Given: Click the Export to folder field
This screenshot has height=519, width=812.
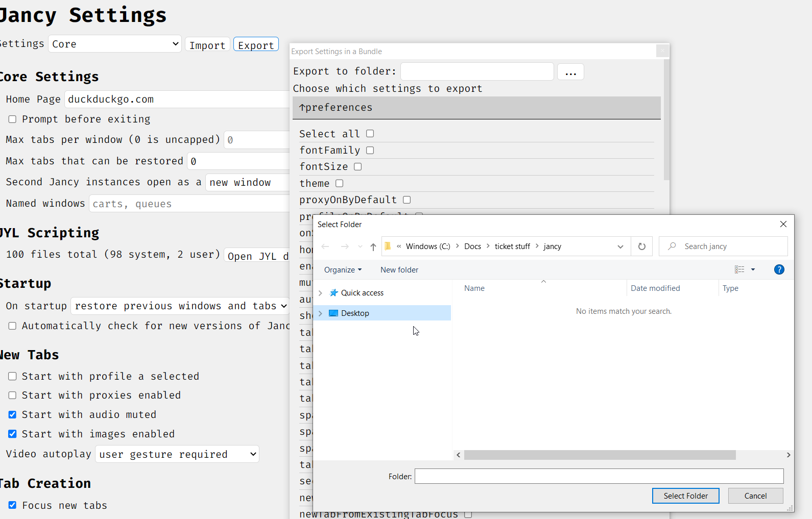Looking at the screenshot, I should point(477,71).
